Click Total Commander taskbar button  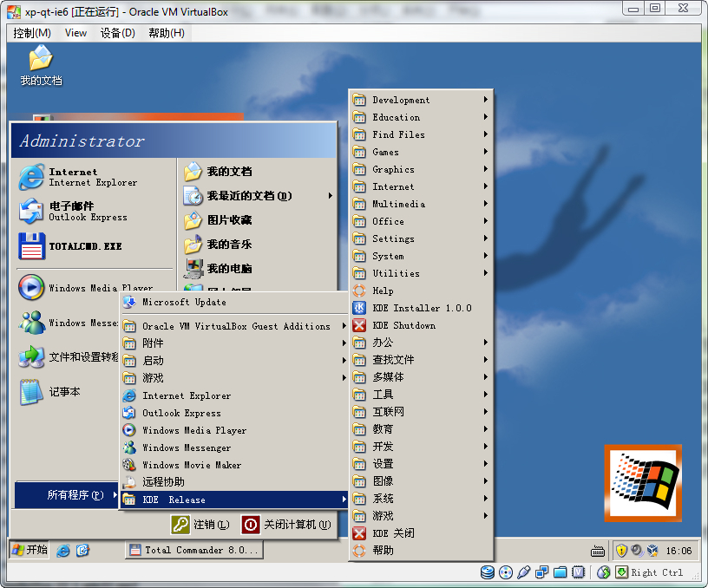(194, 550)
